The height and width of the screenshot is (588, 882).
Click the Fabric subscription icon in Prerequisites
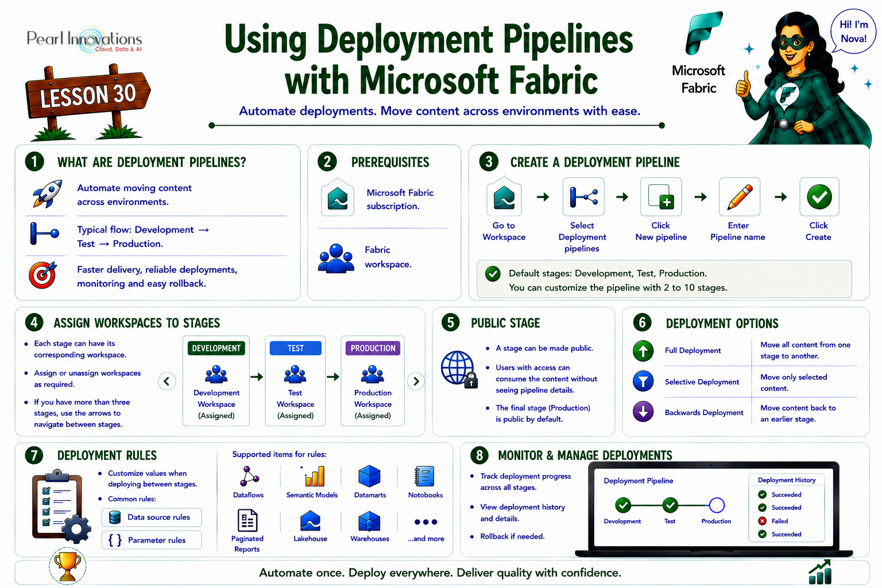338,198
